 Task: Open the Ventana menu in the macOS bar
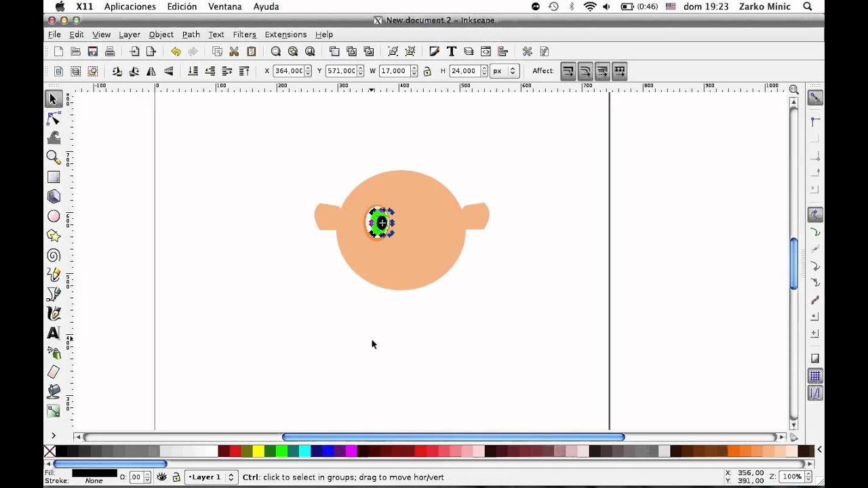[x=225, y=7]
